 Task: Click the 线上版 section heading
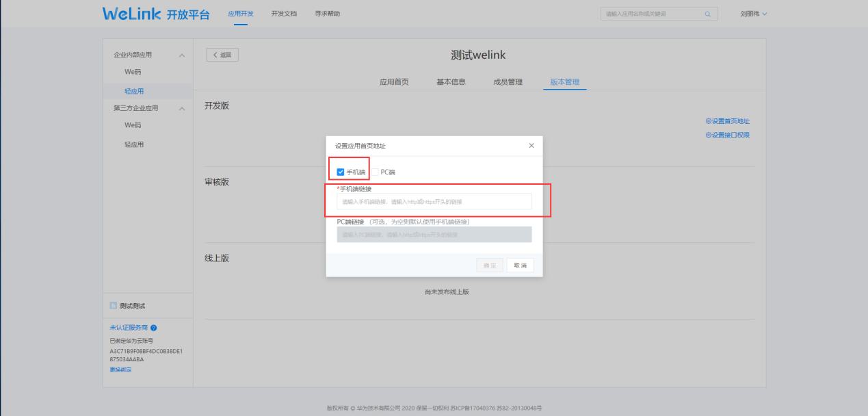pyautogui.click(x=217, y=258)
